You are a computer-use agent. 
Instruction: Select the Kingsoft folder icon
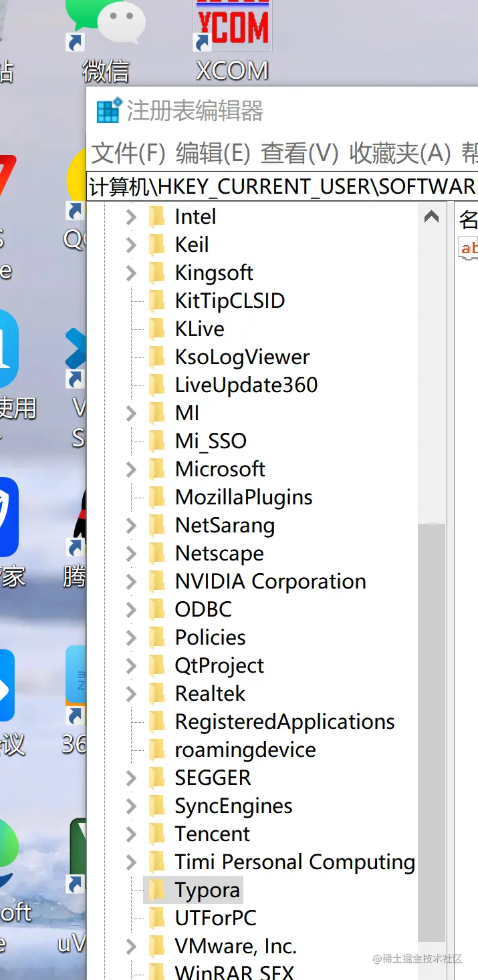point(156,273)
